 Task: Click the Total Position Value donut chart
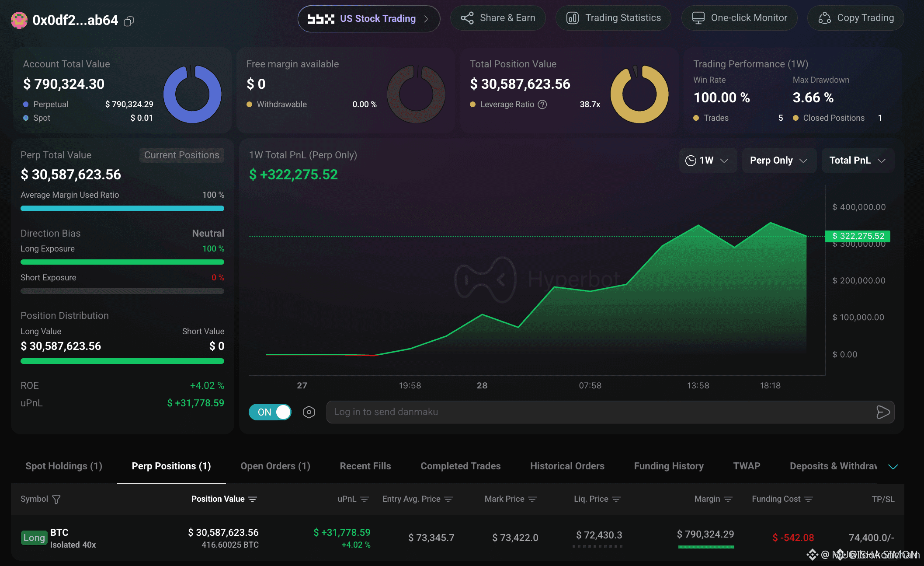click(639, 94)
